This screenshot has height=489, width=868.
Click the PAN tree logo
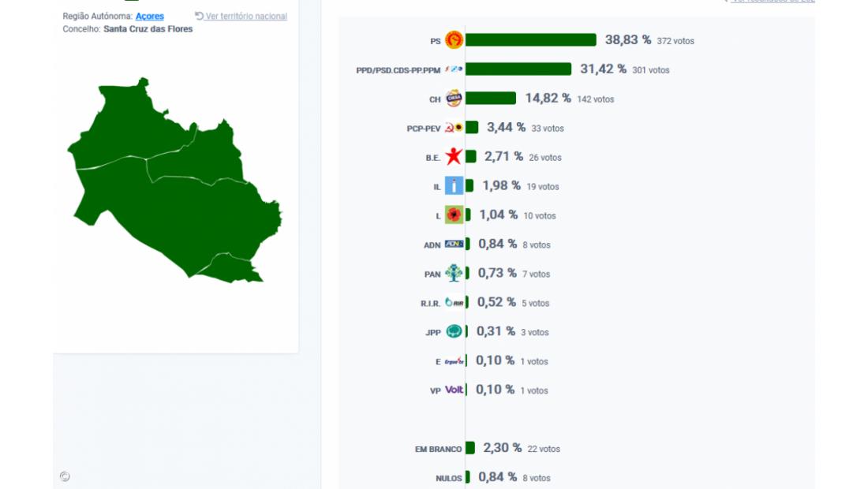[x=454, y=274]
